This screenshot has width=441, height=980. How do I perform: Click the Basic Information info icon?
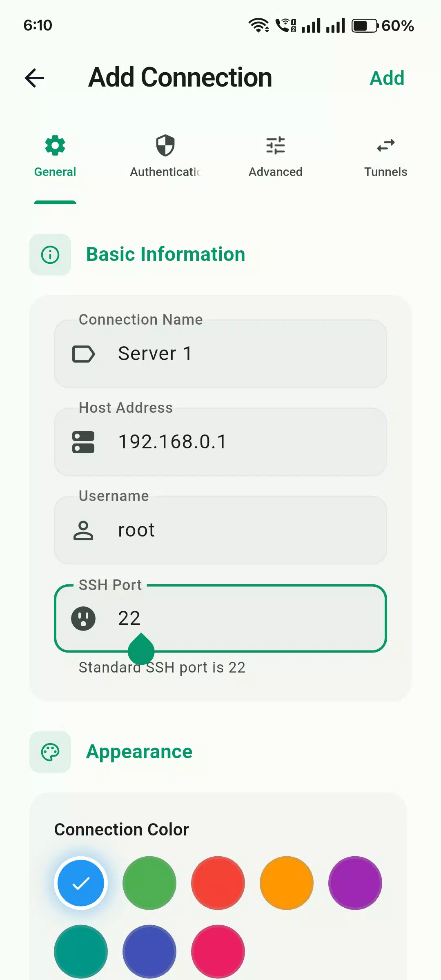(50, 255)
